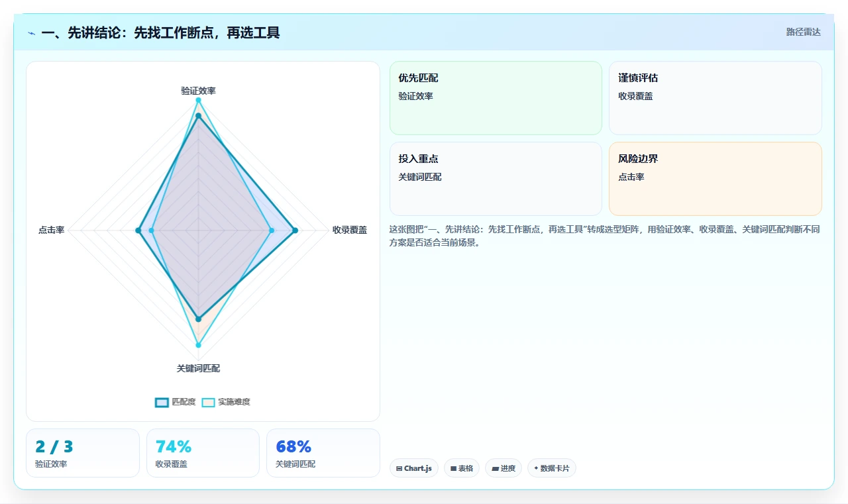
Task: Click the description paragraph starting 这张图把
Action: point(605,236)
